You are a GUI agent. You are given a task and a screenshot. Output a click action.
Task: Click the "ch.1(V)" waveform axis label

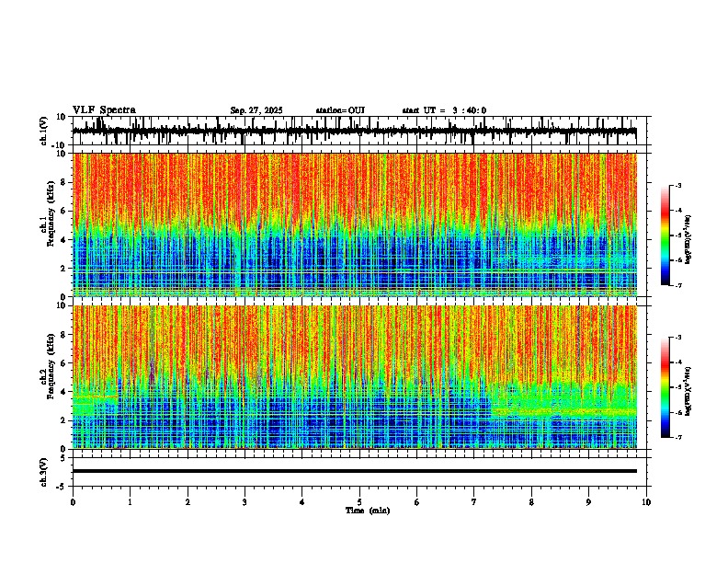click(44, 131)
